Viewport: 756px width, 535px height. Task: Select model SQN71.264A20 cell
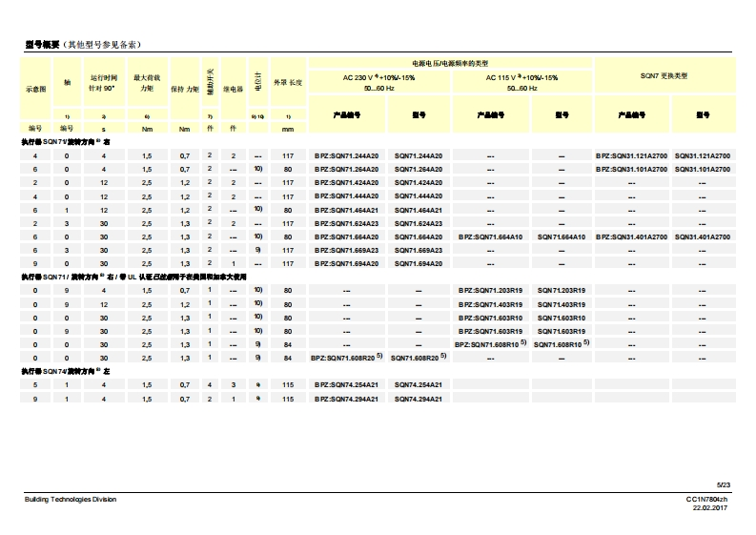419,169
